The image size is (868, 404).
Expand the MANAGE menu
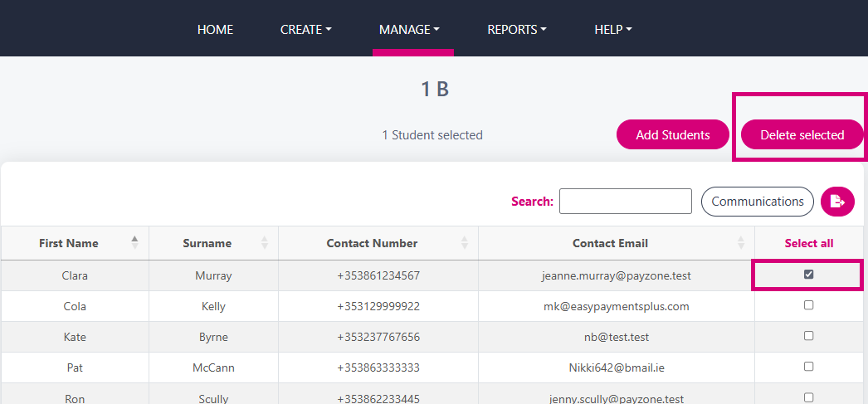[409, 29]
